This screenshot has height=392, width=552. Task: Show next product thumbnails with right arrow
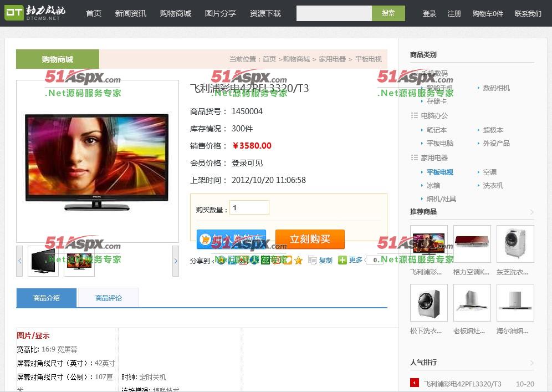(x=176, y=261)
